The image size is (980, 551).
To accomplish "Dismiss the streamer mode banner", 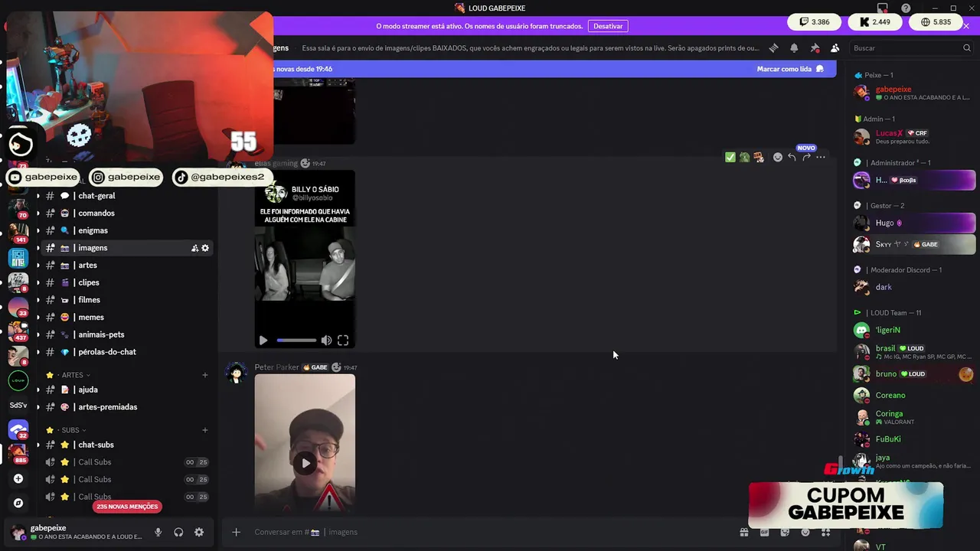I will [x=966, y=26].
